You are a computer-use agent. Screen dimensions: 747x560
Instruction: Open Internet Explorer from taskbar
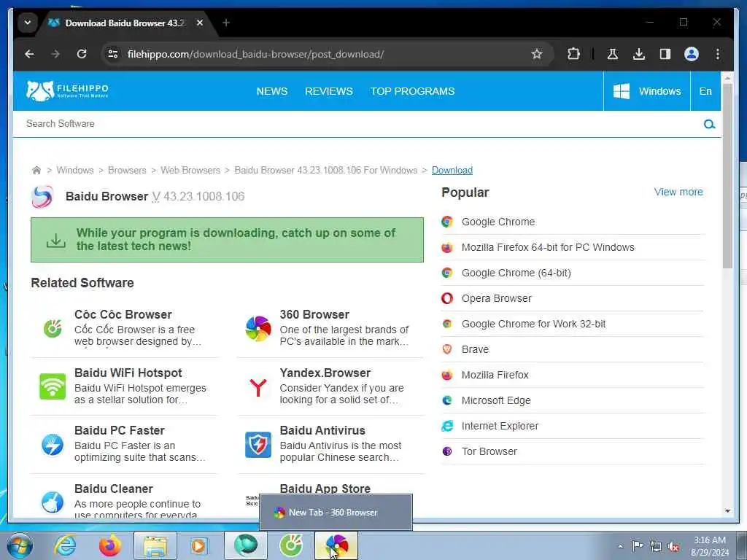point(64,545)
